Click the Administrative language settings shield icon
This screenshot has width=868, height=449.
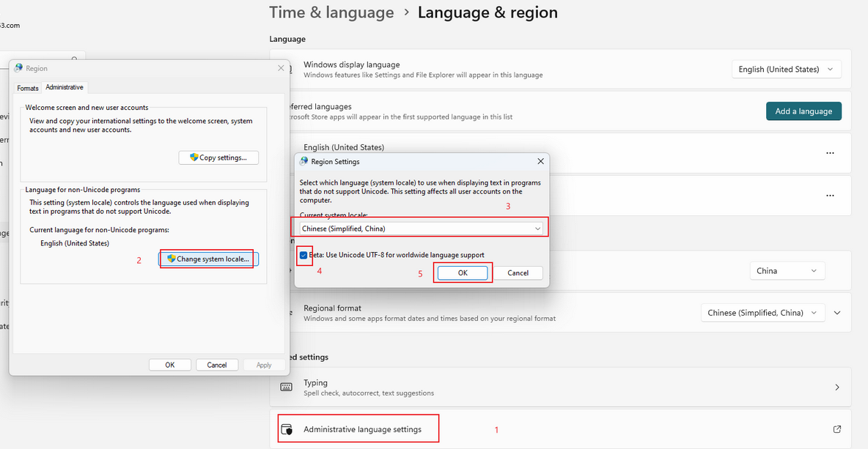tap(286, 430)
